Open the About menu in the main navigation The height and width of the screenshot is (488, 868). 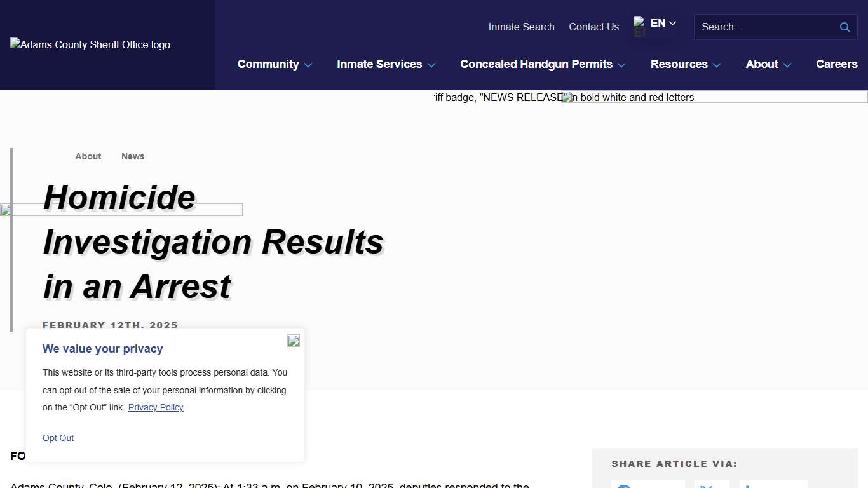(768, 64)
